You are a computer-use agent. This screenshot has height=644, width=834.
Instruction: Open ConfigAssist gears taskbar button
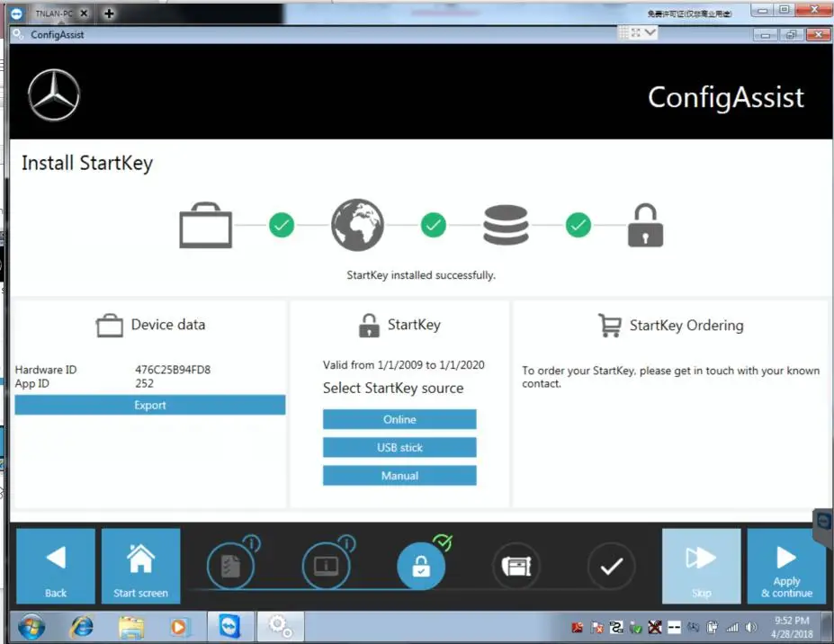pyautogui.click(x=281, y=626)
